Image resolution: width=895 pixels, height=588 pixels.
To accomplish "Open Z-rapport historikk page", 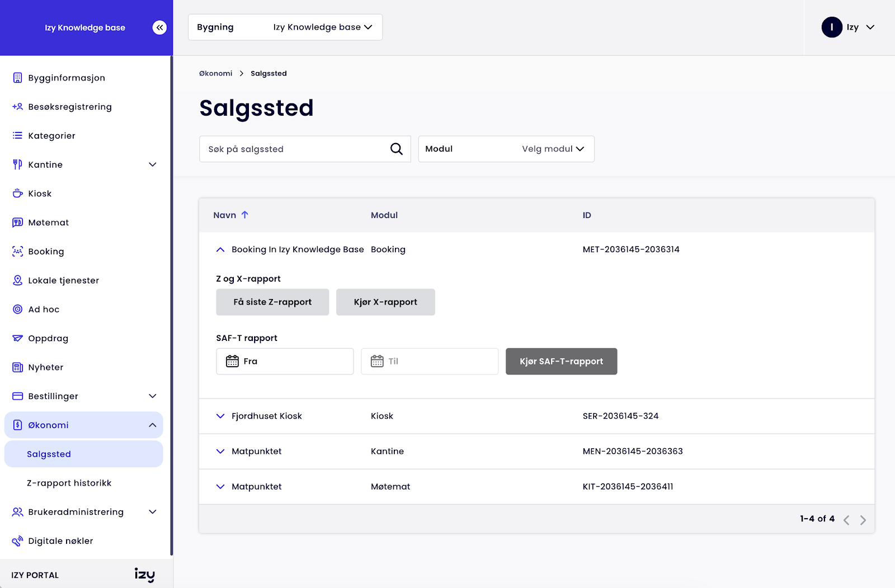I will [69, 483].
